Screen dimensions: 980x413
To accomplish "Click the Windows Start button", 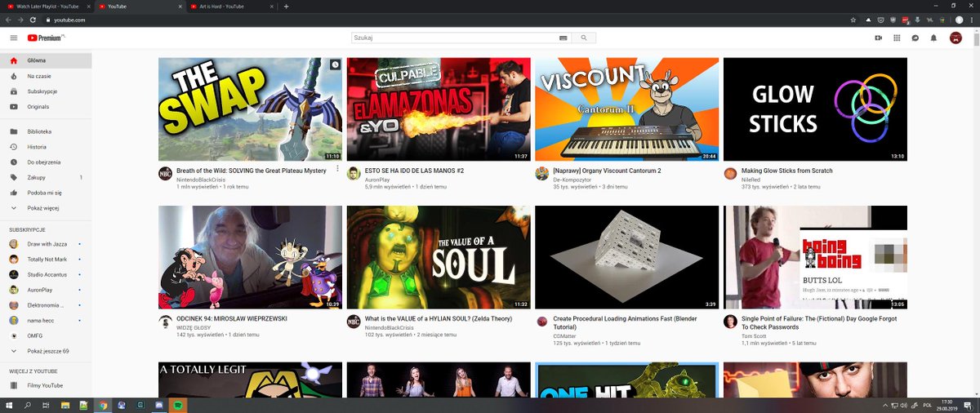I will click(x=9, y=405).
